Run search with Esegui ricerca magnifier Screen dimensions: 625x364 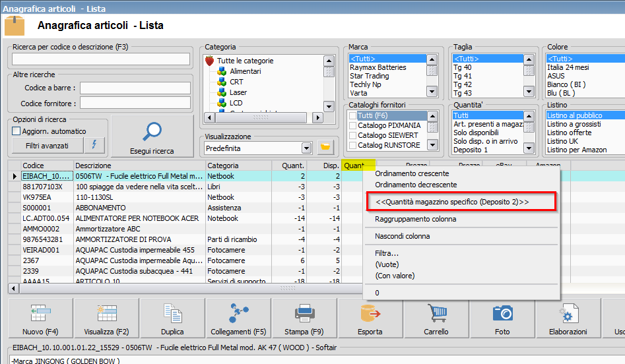[x=152, y=136]
